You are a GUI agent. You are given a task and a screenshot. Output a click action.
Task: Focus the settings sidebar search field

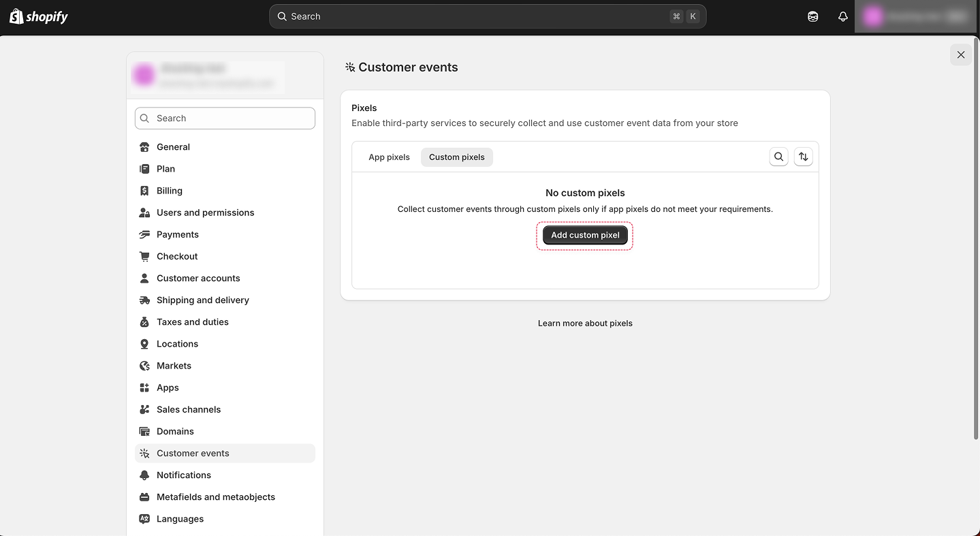coord(225,119)
